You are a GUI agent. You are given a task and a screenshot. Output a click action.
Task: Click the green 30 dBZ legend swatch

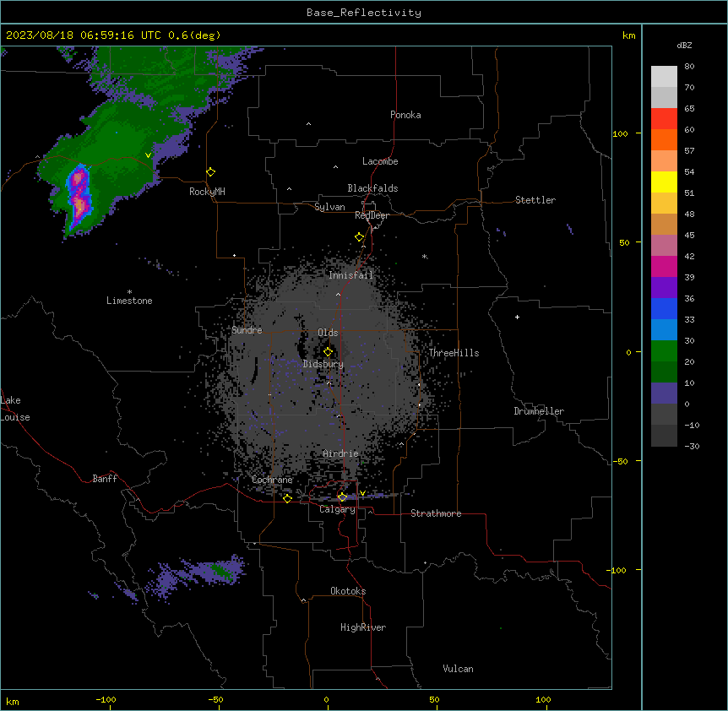(x=664, y=351)
